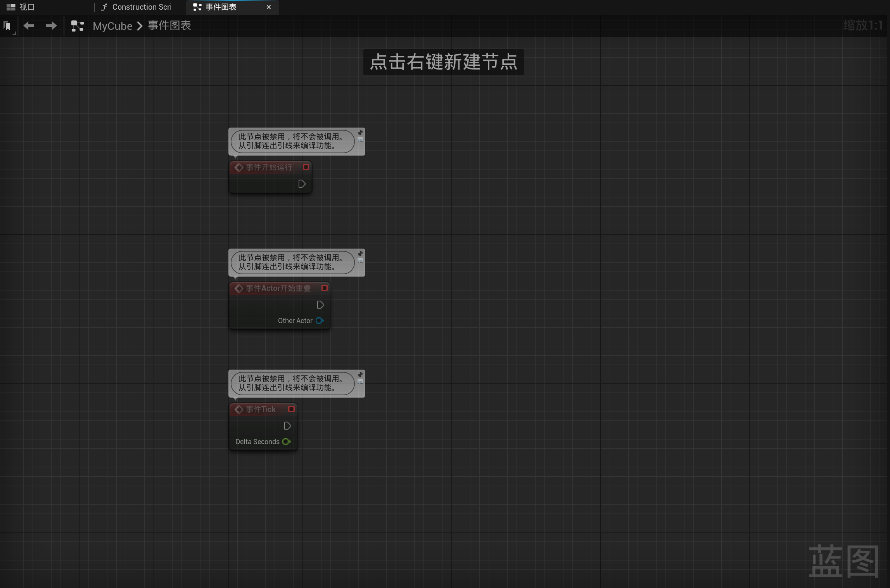
Task: Click the Delta Seconds output pin
Action: point(287,442)
